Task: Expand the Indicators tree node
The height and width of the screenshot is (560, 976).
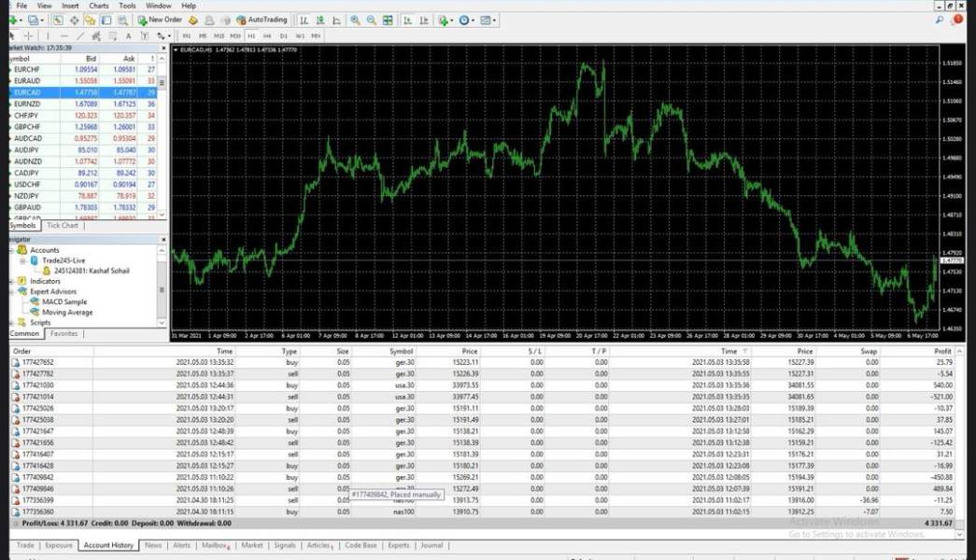Action: click(x=10, y=281)
